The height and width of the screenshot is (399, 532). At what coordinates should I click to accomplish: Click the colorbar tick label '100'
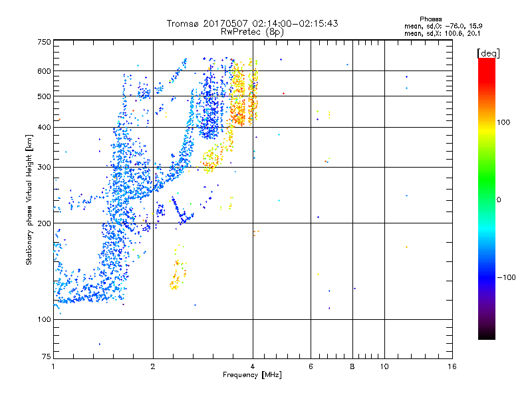click(503, 122)
